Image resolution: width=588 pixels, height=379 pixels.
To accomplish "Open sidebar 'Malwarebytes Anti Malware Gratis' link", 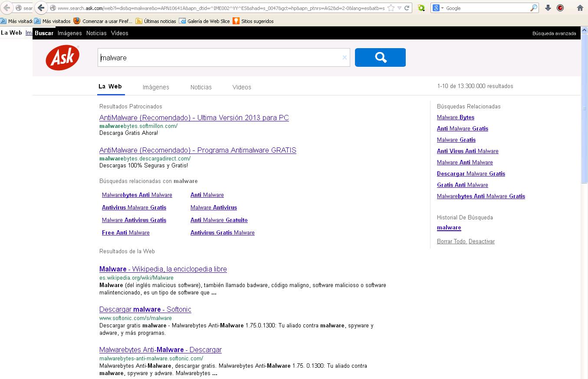I will click(481, 196).
